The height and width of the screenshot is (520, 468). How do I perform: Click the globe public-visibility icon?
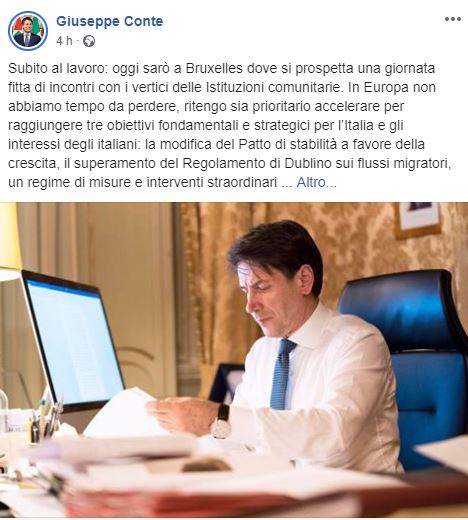89,41
